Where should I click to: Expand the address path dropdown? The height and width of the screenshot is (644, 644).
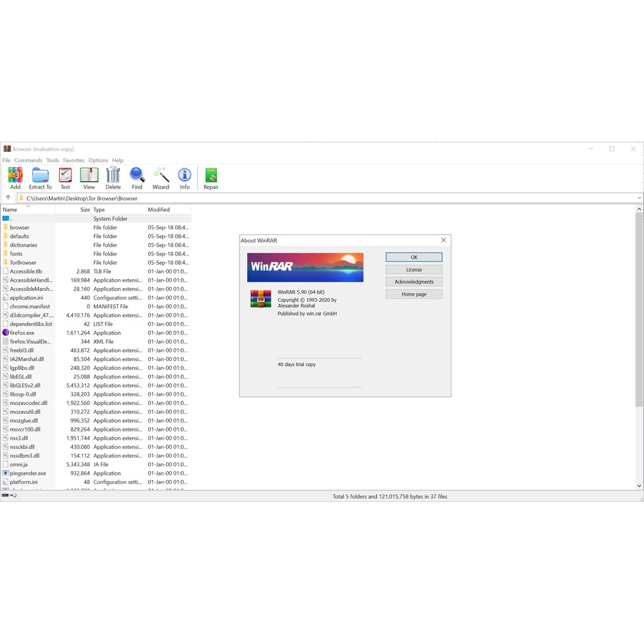tap(639, 198)
